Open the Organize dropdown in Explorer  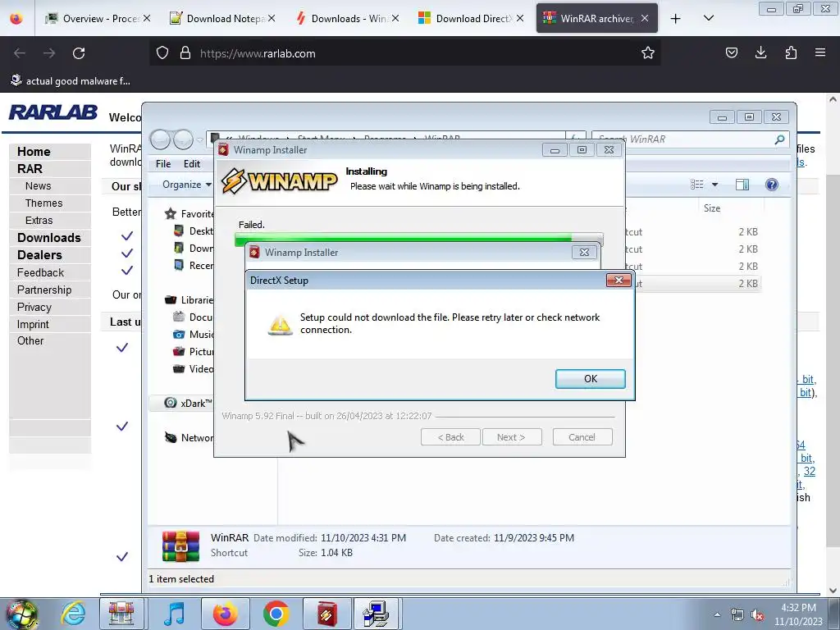186,185
